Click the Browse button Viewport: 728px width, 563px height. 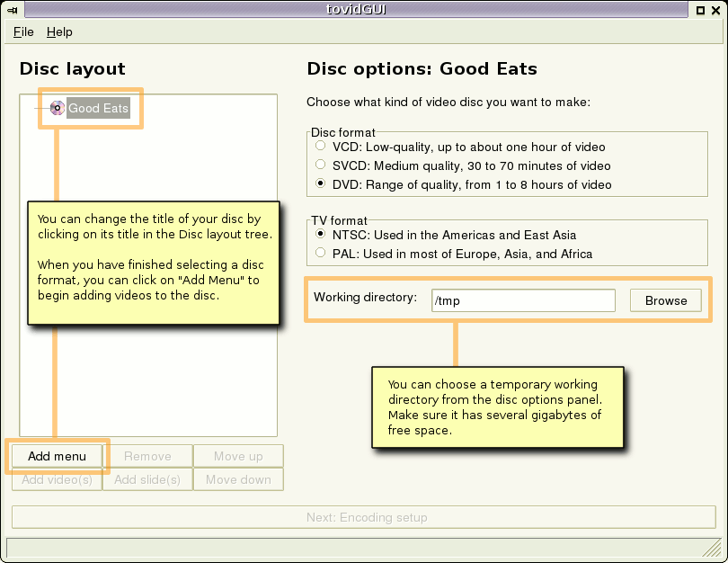click(666, 300)
